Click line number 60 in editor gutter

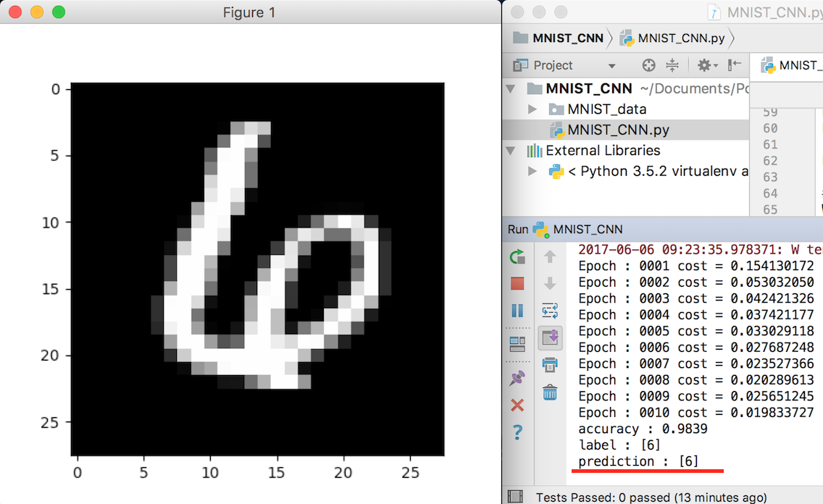coord(770,128)
